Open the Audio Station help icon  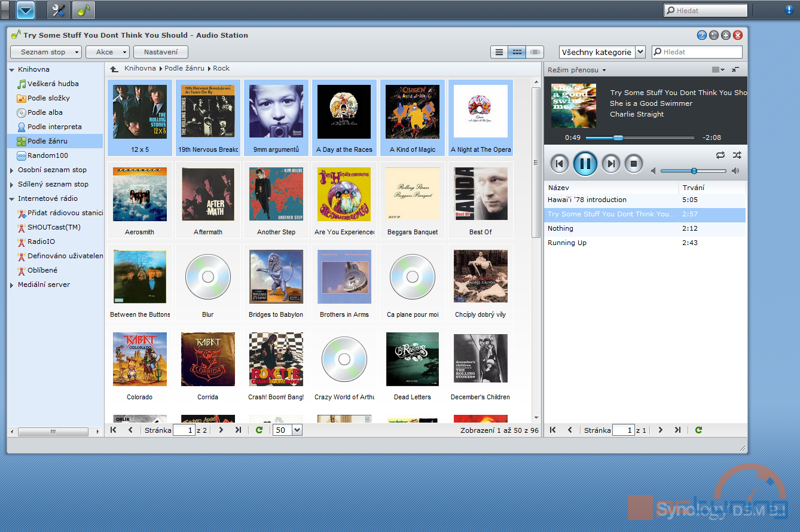(702, 35)
